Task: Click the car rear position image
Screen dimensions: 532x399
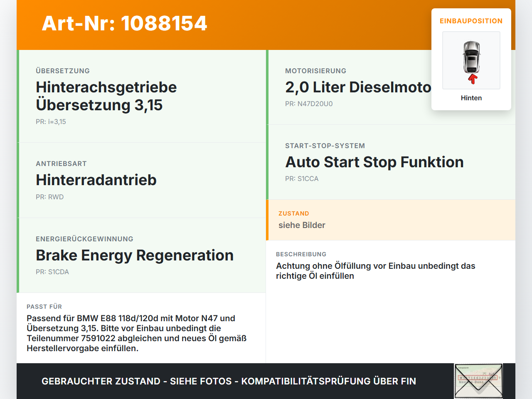Action: click(x=471, y=60)
